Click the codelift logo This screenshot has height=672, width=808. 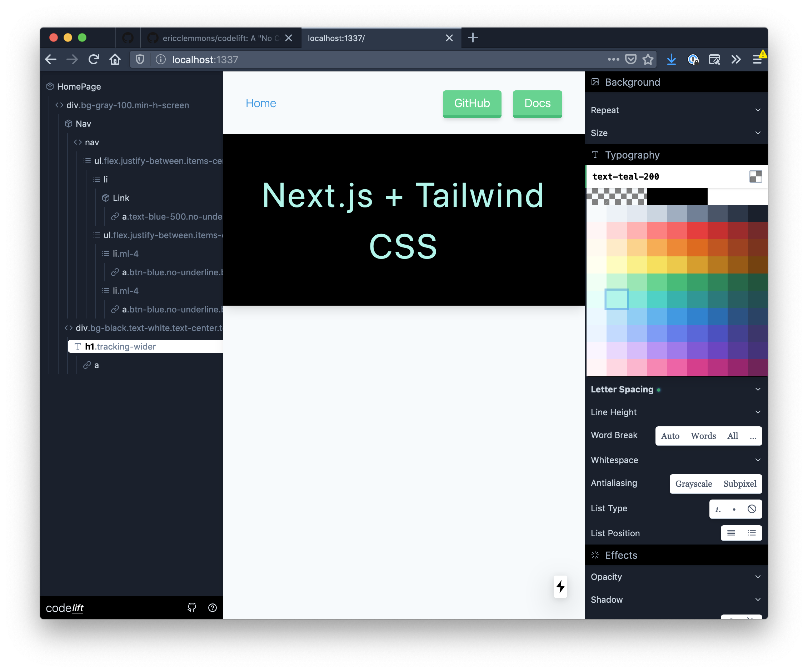(x=65, y=607)
